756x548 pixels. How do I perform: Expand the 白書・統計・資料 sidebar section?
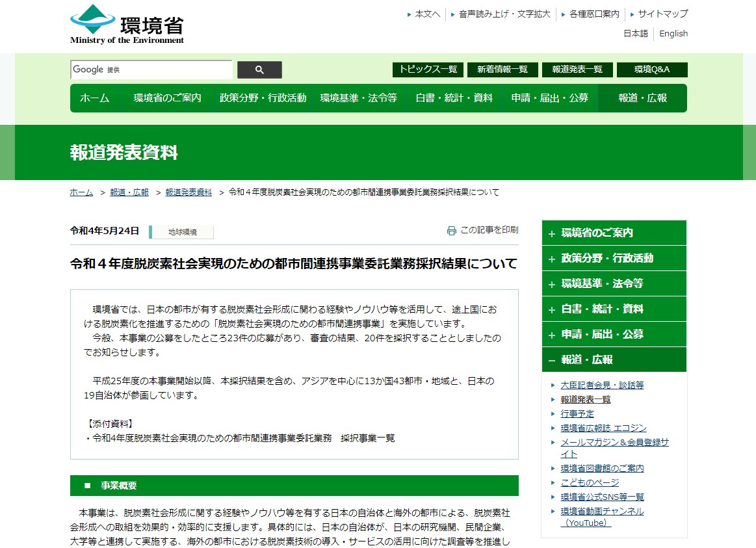614,309
